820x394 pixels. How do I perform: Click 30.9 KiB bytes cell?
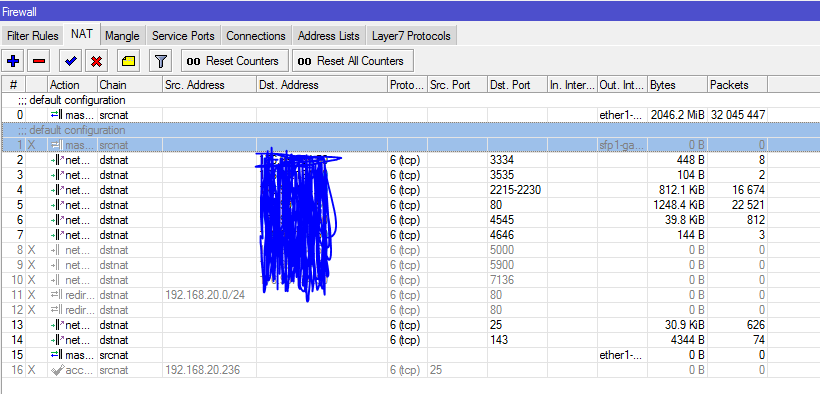(677, 325)
